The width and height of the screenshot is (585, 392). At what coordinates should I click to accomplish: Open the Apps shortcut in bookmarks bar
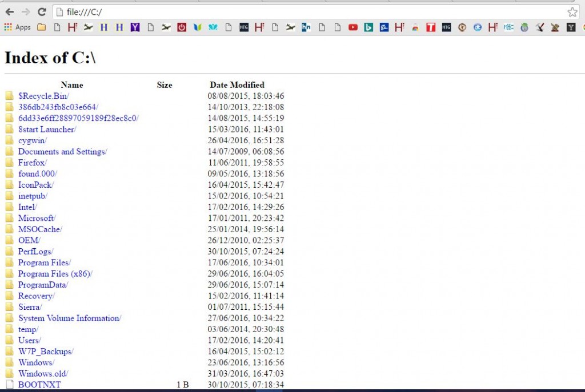(x=17, y=27)
